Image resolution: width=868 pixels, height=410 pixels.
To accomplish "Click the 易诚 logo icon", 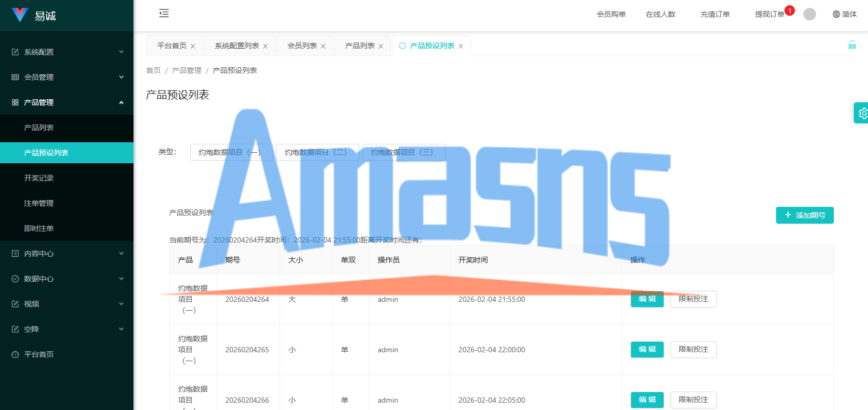I will click(x=20, y=15).
